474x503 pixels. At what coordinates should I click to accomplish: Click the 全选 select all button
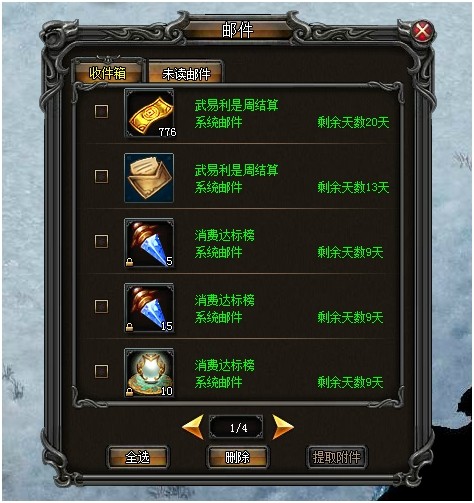pyautogui.click(x=137, y=457)
